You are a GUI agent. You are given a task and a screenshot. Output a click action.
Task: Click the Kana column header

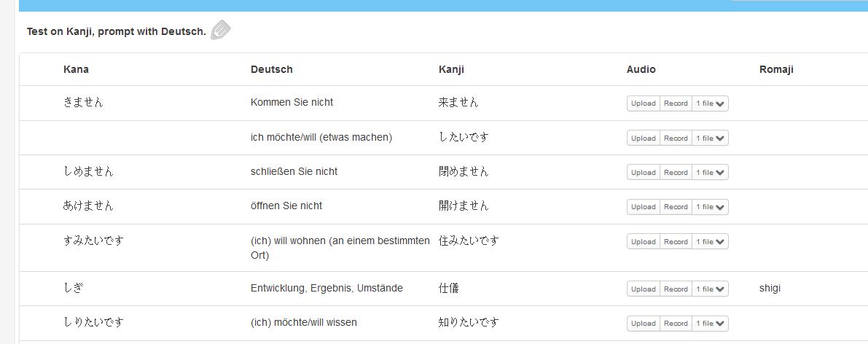(76, 69)
